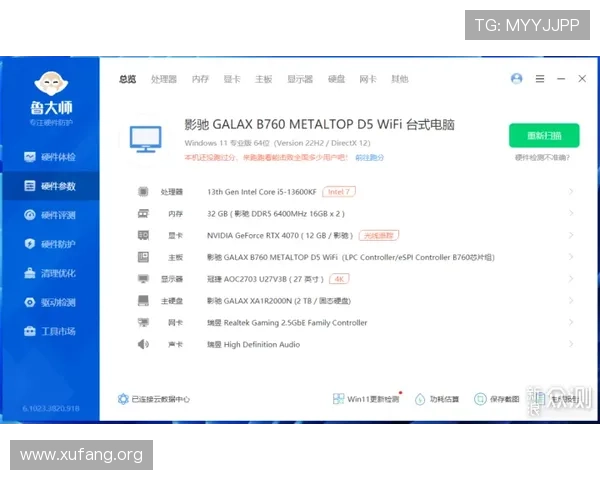Go to 硬件防护 sidebar section

50,244
